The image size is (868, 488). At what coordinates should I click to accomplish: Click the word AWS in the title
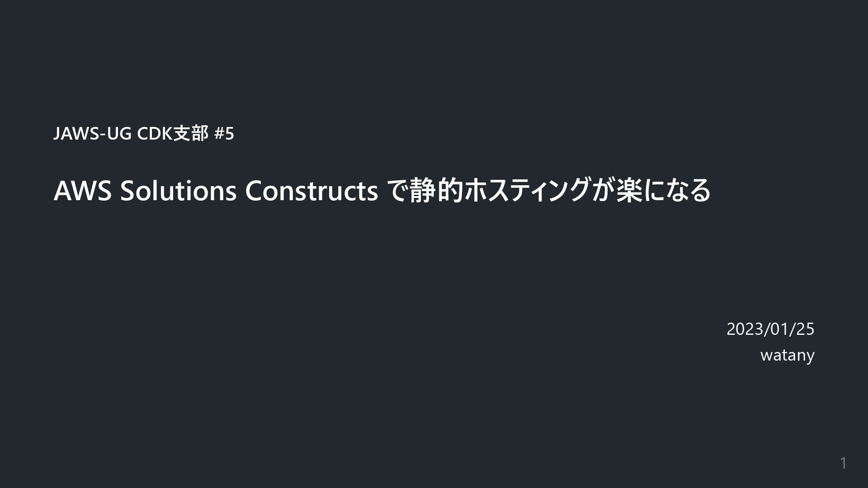click(82, 191)
